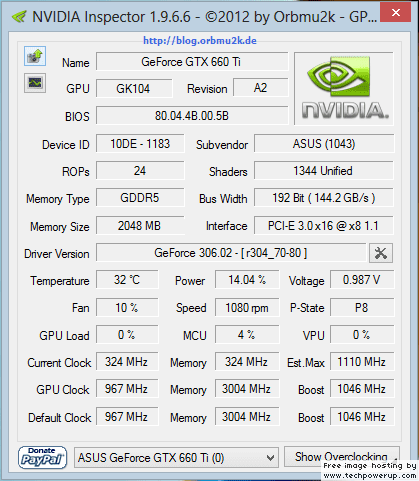Click the Temperature label

pos(60,281)
